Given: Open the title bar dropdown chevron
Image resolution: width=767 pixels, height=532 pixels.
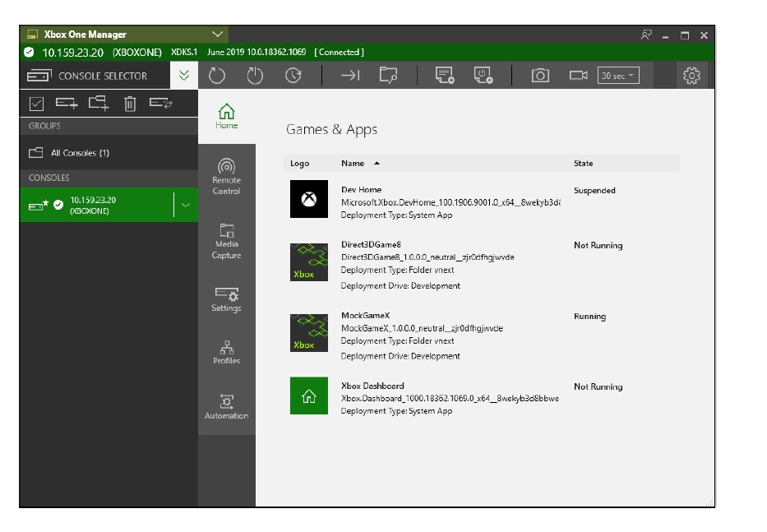Looking at the screenshot, I should [217, 35].
